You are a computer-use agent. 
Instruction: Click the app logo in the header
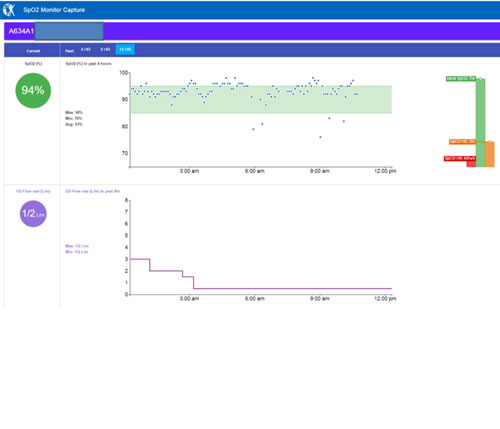click(x=9, y=10)
